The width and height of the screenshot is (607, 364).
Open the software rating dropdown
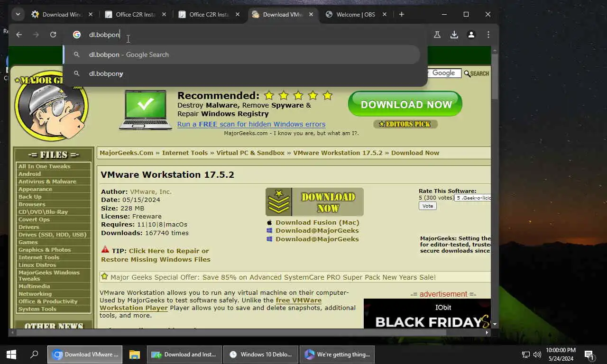[x=473, y=198]
